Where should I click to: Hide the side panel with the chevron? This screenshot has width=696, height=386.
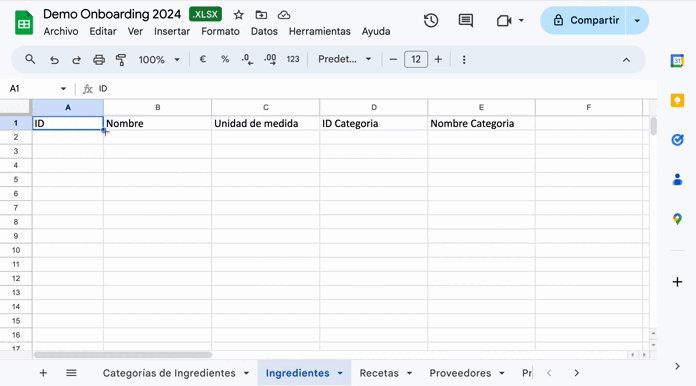[x=677, y=366]
